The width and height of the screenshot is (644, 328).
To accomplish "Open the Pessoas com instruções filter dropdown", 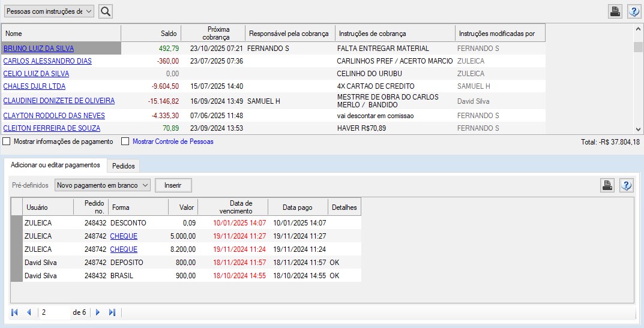I will pyautogui.click(x=49, y=11).
